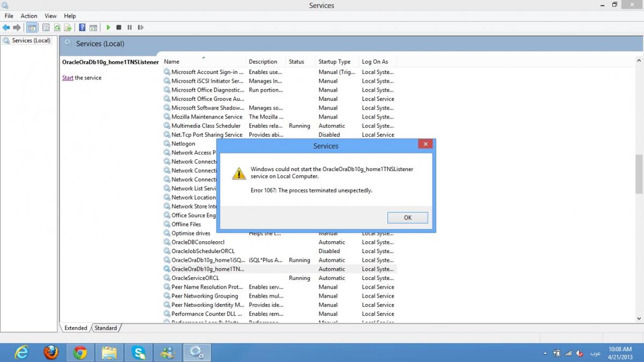
Task: Open Google Chrome from the taskbar
Action: [80, 352]
